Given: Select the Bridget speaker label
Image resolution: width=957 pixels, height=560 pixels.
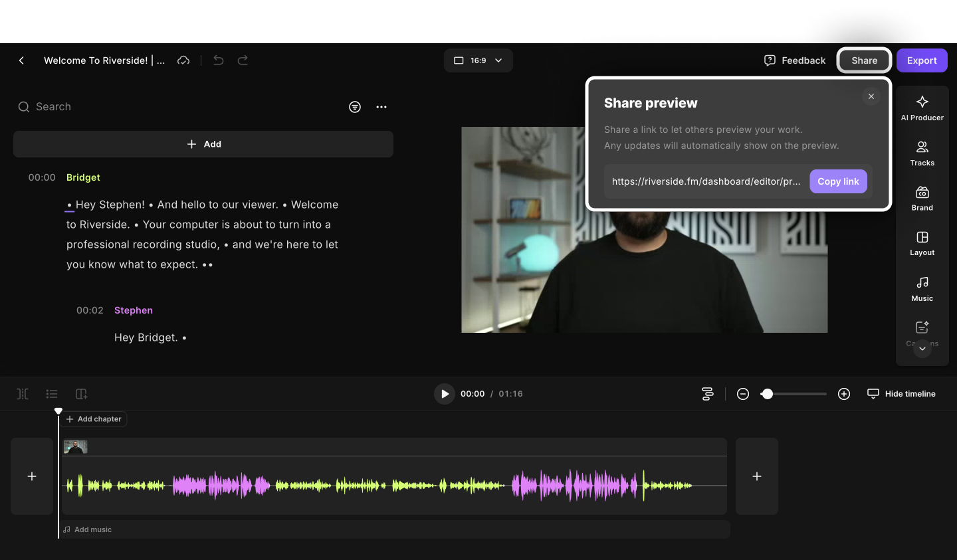Looking at the screenshot, I should click(83, 177).
